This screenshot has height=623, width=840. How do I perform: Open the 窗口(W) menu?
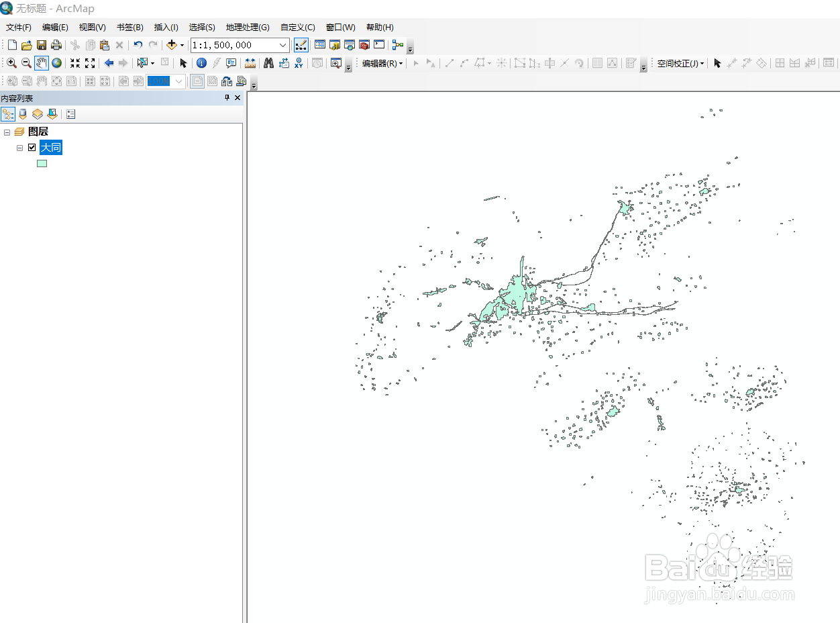(x=341, y=28)
